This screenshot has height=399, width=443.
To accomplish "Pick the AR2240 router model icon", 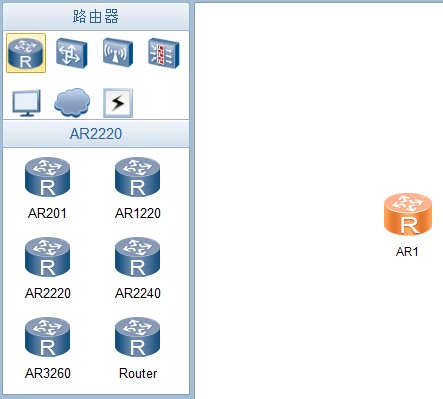I will pos(137,257).
